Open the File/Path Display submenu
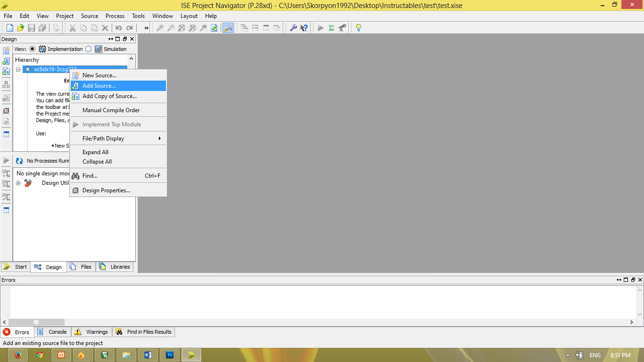 (118, 138)
